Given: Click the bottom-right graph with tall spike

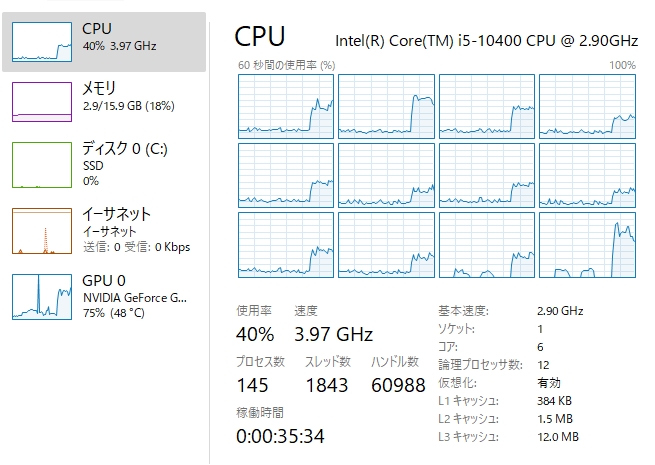Looking at the screenshot, I should (x=587, y=244).
